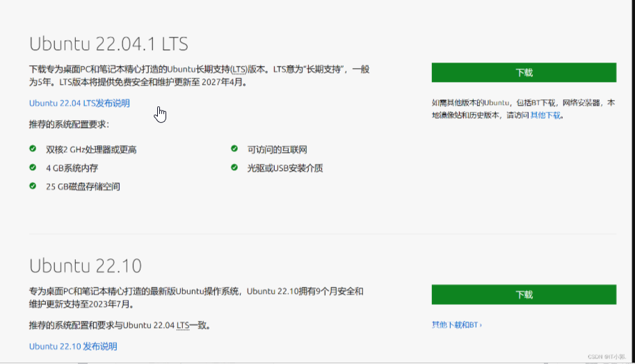Click the check icon beside 光驱或USB安装介质
Screen dimensions: 635x364
click(234, 167)
